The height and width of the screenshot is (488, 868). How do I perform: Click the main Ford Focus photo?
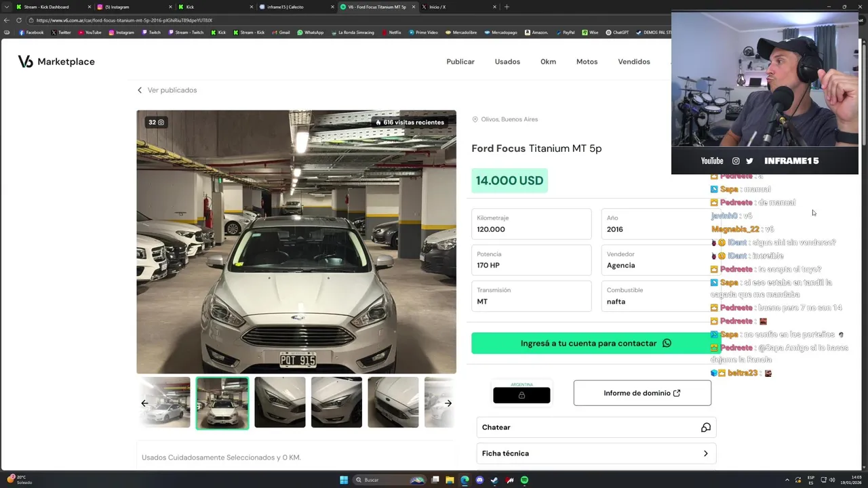click(x=296, y=242)
